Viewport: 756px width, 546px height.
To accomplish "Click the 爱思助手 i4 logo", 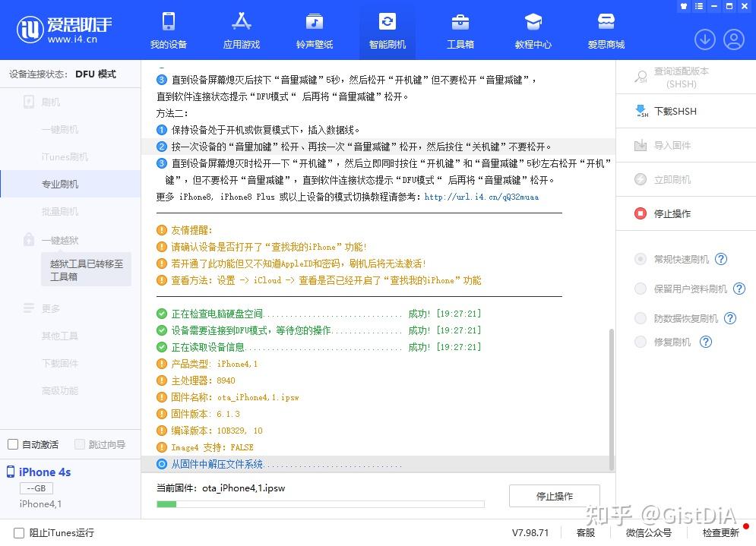I will (64, 30).
